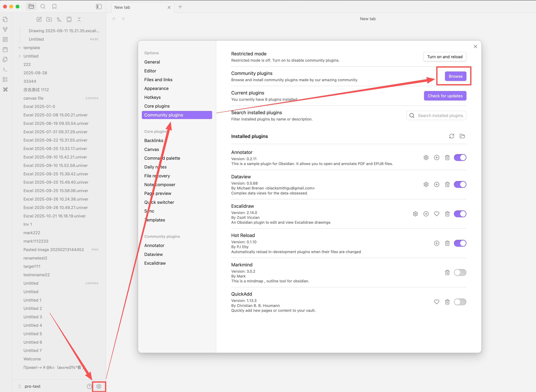Viewport: 536px width, 392px height.
Task: Open graph view from ribbon
Action: pos(5,29)
